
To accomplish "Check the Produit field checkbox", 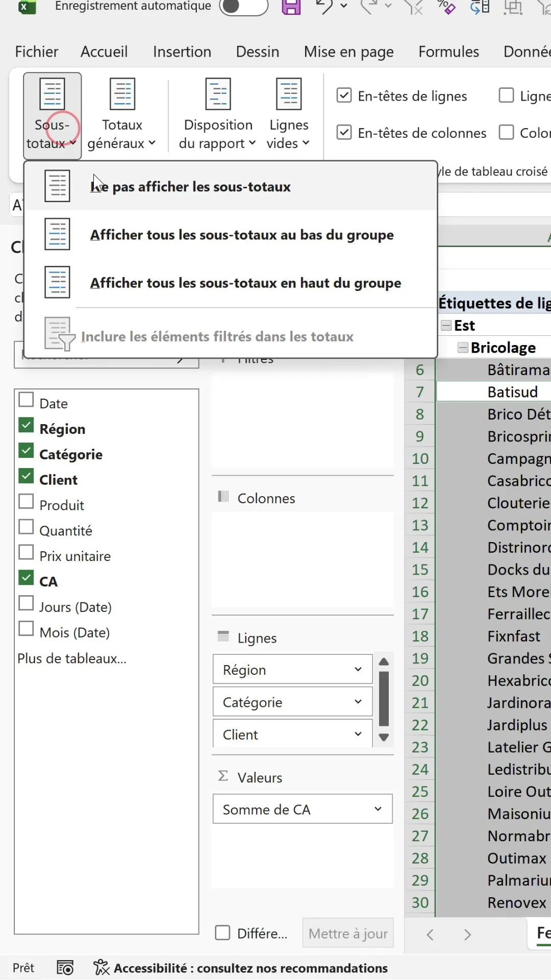I will tap(26, 501).
